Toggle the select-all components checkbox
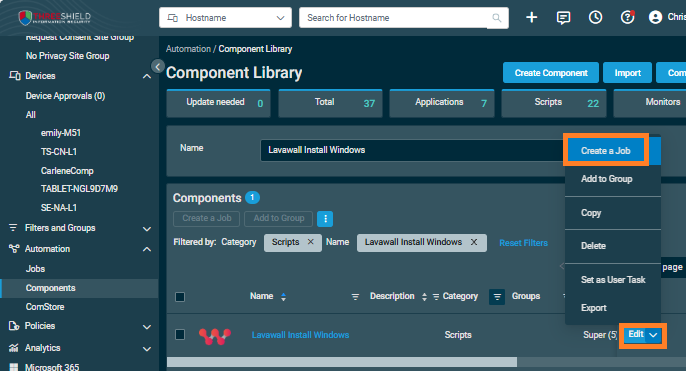This screenshot has width=686, height=371. [x=180, y=297]
